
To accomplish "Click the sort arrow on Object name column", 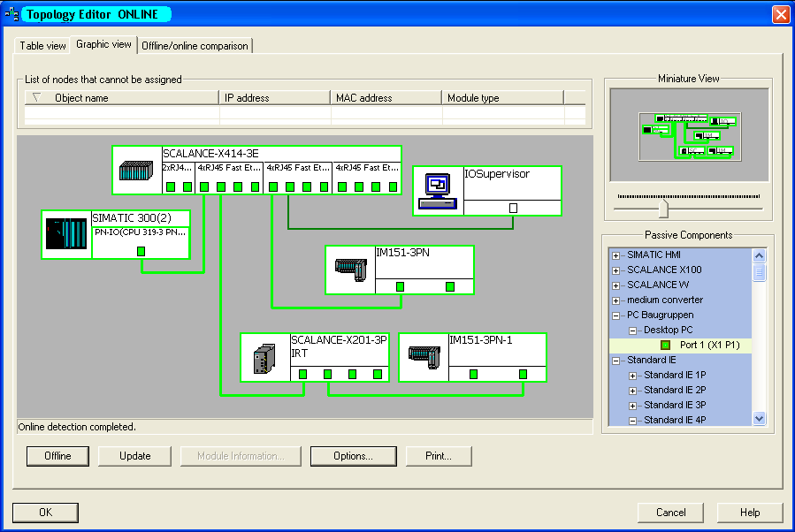I will coord(33,97).
